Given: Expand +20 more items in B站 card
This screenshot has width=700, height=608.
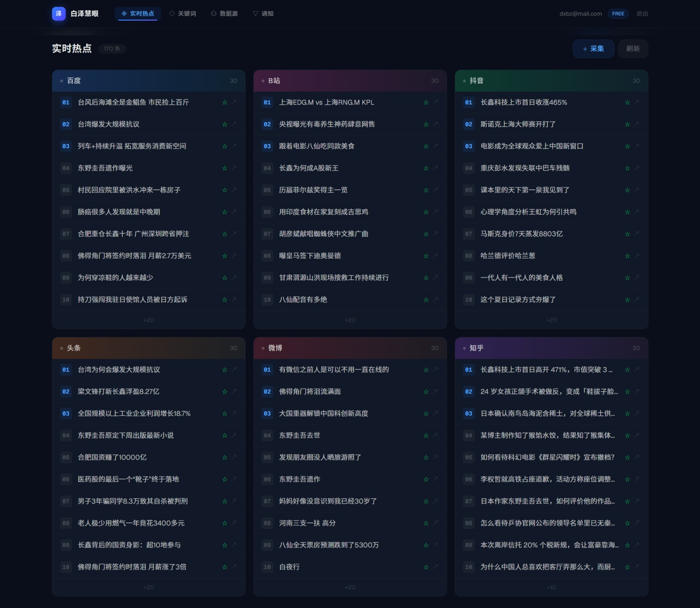Looking at the screenshot, I should click(350, 320).
